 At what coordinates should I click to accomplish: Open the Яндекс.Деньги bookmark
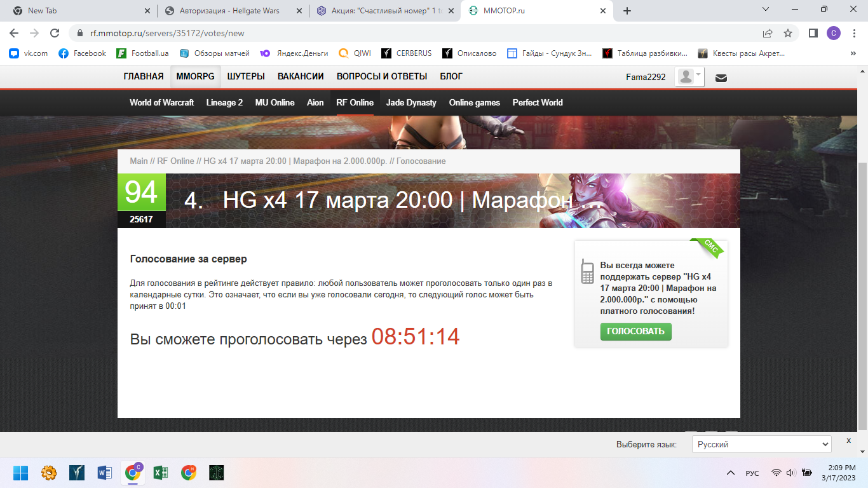point(294,53)
